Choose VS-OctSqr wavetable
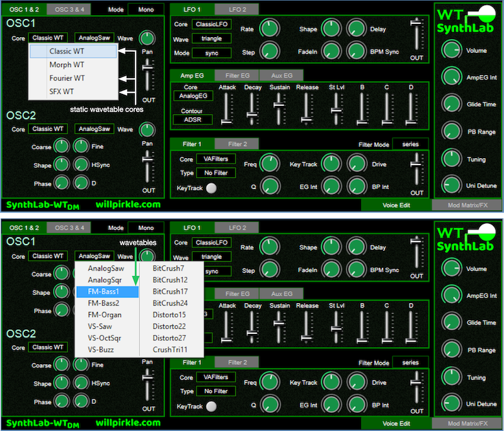 107,338
